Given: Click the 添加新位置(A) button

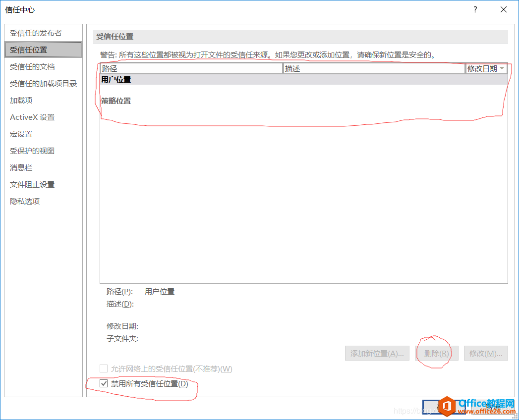Looking at the screenshot, I should click(377, 353).
